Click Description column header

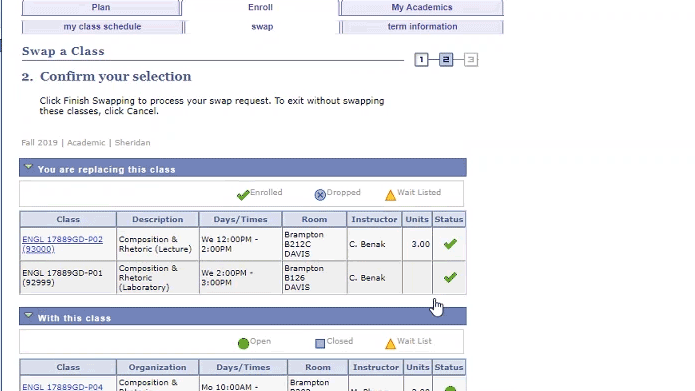coord(157,219)
